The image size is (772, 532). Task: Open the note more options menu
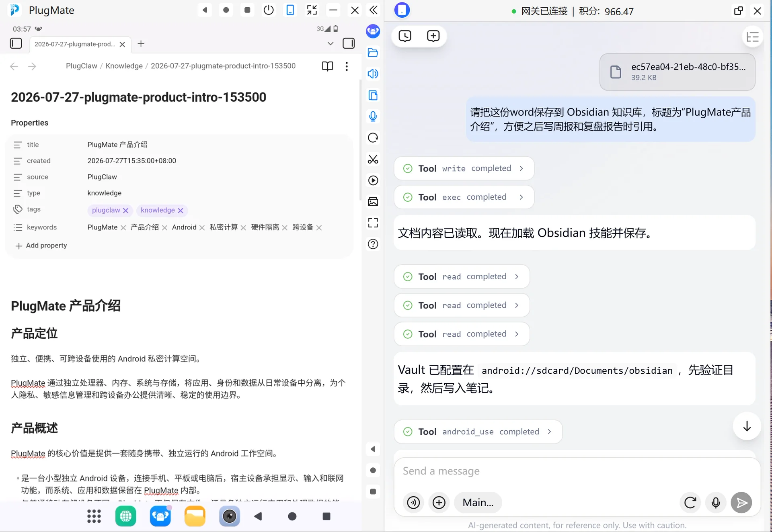[x=347, y=66]
